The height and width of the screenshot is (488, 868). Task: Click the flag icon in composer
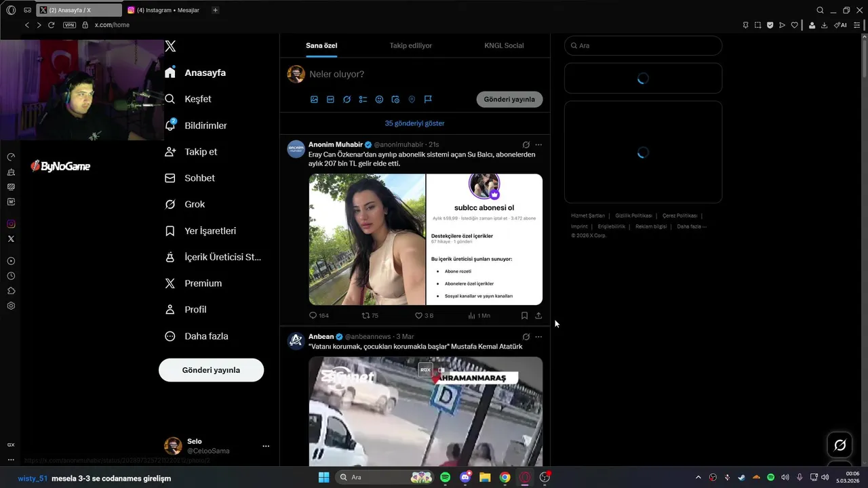click(428, 100)
